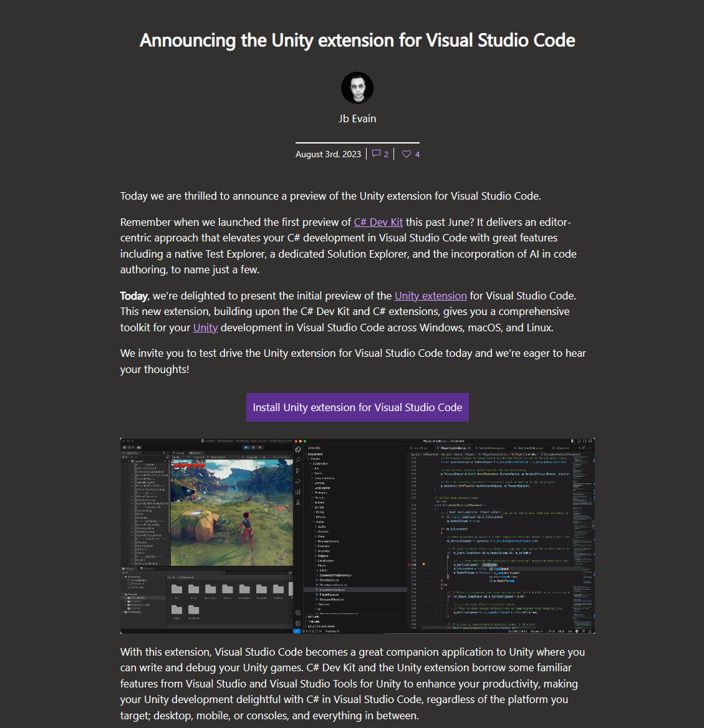Image resolution: width=704 pixels, height=728 pixels.
Task: Toggle the Unity editor Play button
Action: 246,447
